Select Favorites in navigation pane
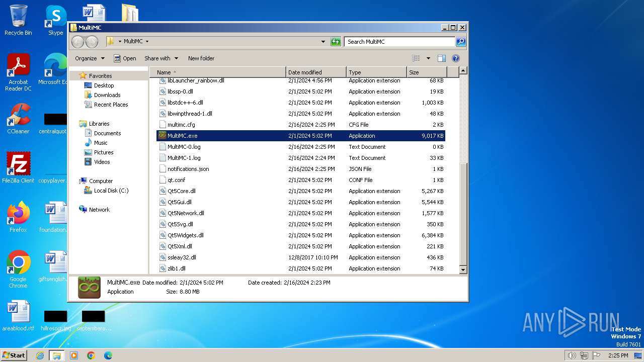This screenshot has height=362, width=644. (100, 76)
